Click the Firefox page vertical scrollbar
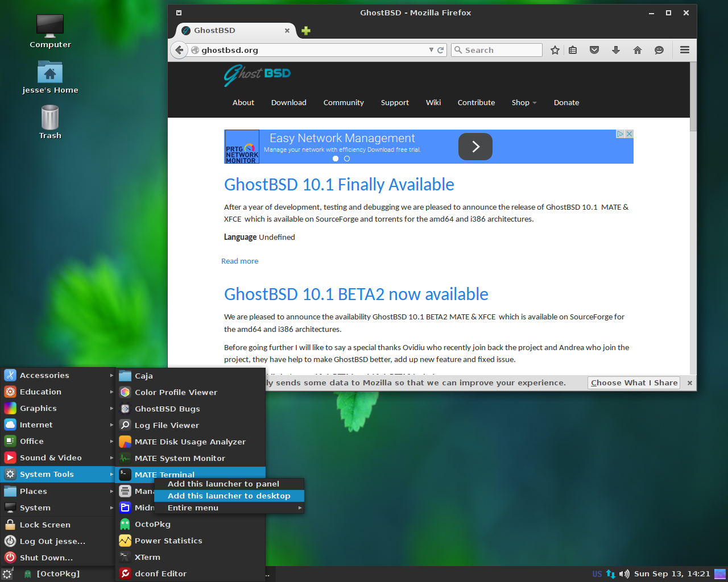The image size is (728, 582). click(x=693, y=97)
